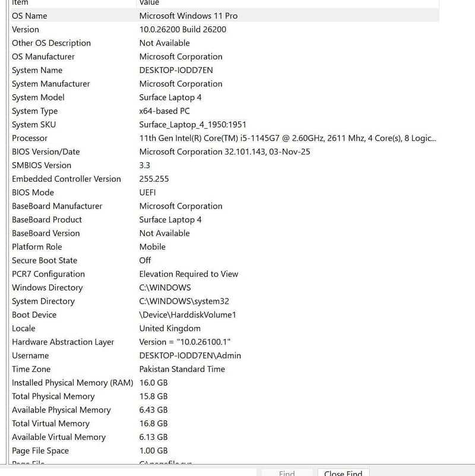Click the value UEFI
The image size is (475, 476).
[147, 193]
